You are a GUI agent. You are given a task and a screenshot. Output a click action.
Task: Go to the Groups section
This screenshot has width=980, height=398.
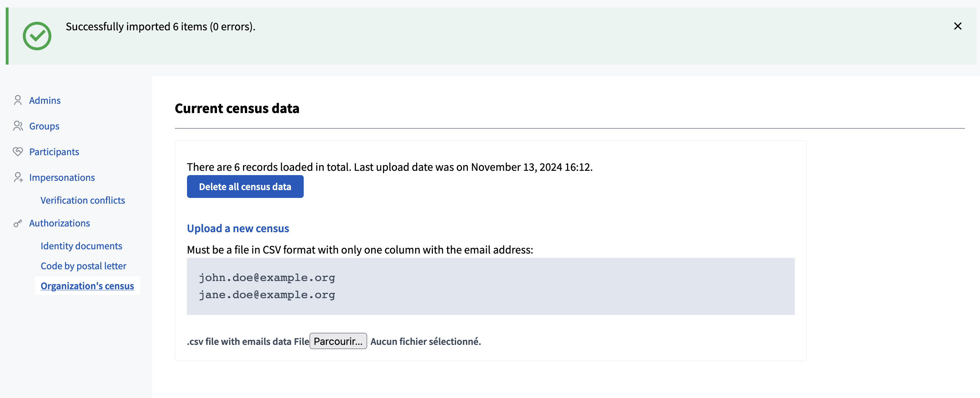[44, 126]
